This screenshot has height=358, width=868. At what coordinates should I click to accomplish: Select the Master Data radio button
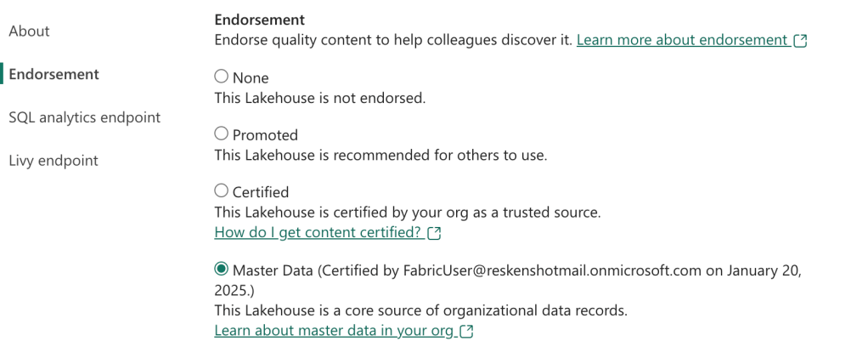pos(222,269)
